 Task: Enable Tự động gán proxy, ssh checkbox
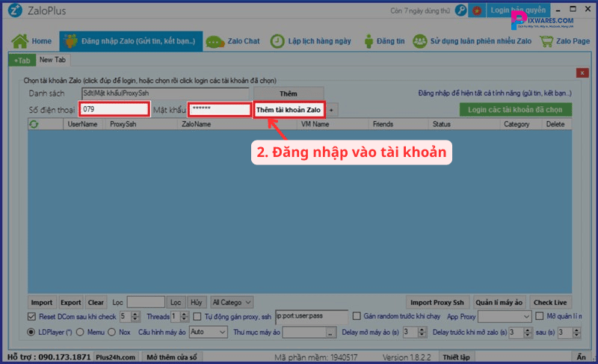(x=198, y=317)
